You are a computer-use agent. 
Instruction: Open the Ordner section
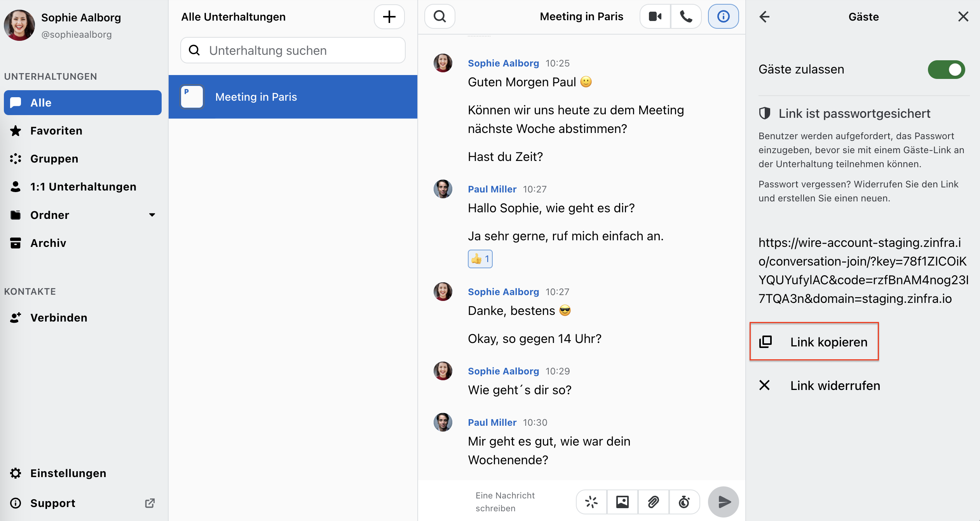83,215
